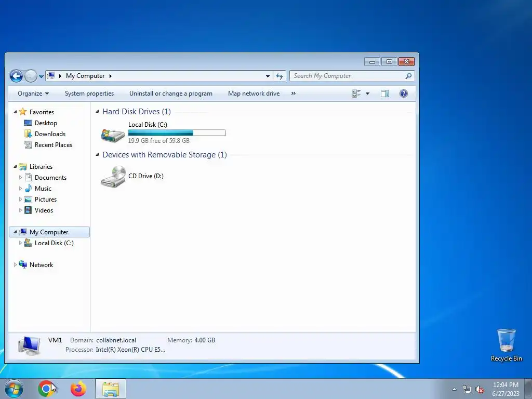Image resolution: width=532 pixels, height=399 pixels.
Task: Collapse Devices with Removable Storage group
Action: tap(97, 154)
